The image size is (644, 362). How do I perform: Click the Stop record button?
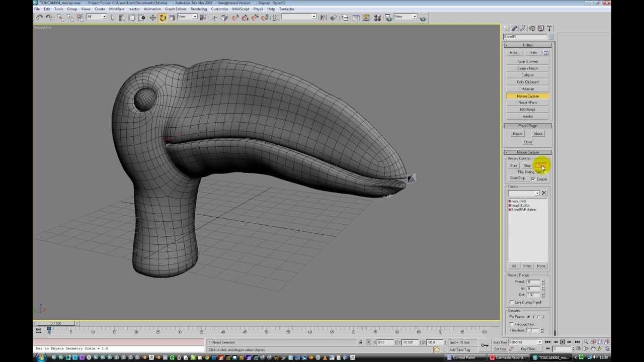527,165
